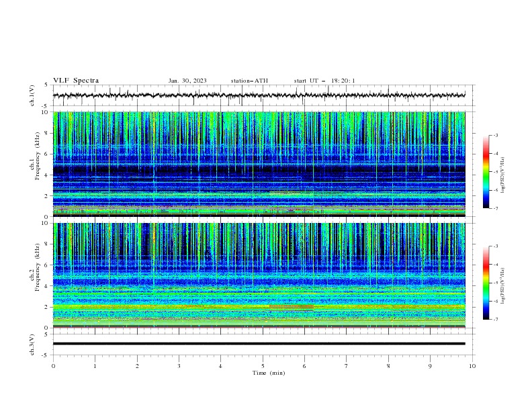Click the ch.2 spectrogram color bar
This screenshot has width=532, height=411.
coord(486,283)
